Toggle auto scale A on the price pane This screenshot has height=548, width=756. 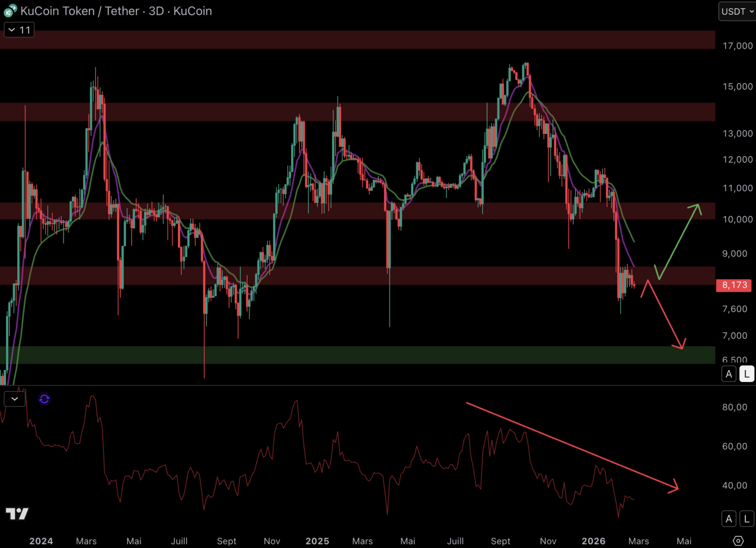point(729,374)
